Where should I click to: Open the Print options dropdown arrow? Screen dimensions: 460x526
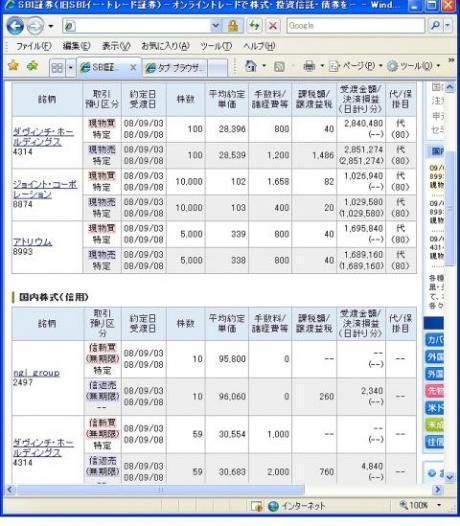point(322,66)
